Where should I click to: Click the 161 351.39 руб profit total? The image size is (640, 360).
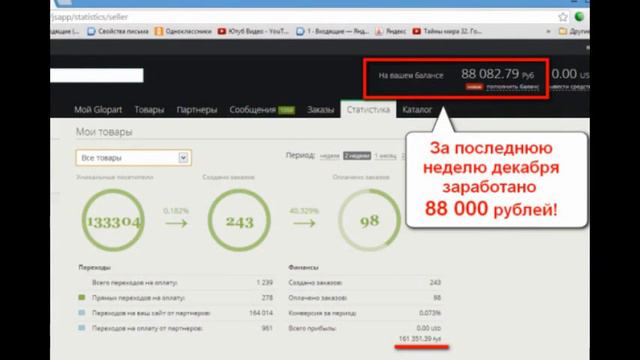click(x=420, y=339)
